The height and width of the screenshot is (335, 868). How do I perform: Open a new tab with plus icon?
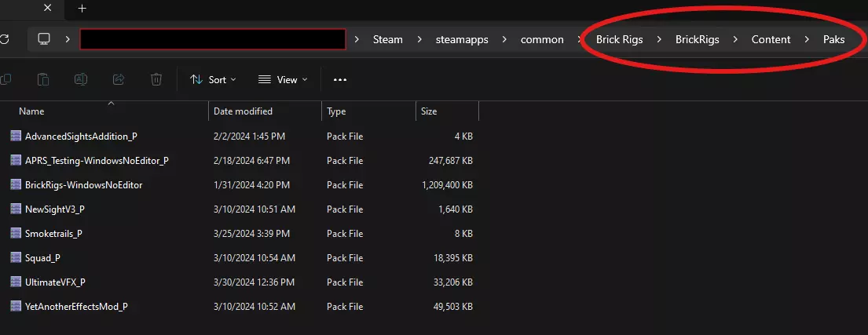(82, 9)
